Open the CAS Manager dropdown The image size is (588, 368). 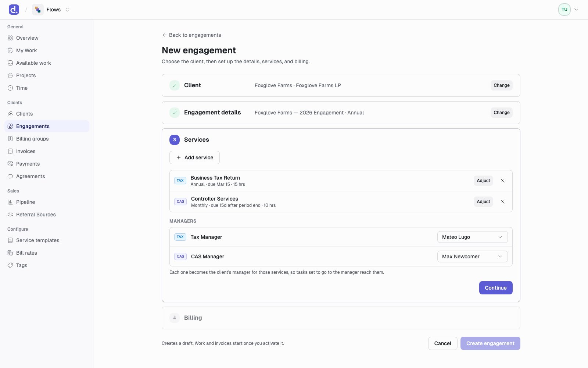click(472, 256)
